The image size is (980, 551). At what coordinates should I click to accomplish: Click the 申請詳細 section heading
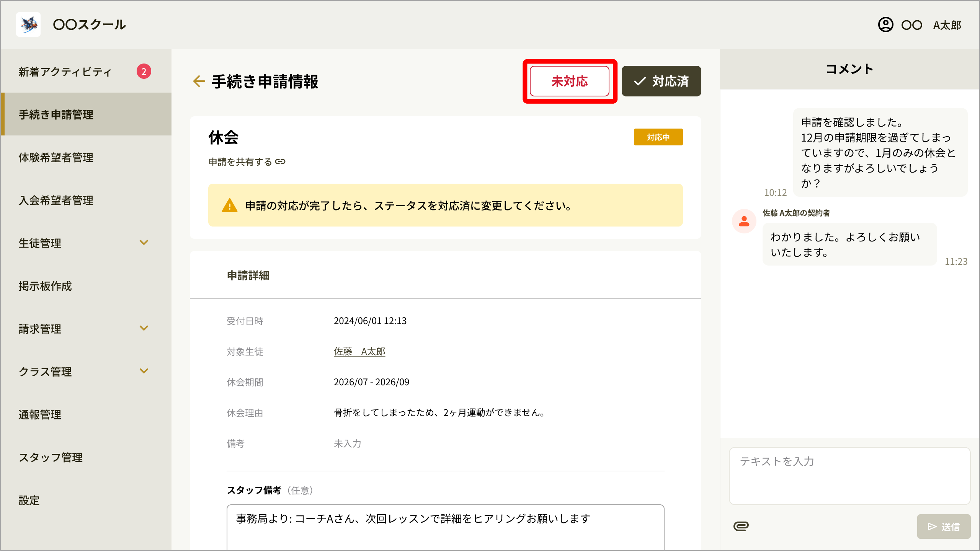point(248,275)
